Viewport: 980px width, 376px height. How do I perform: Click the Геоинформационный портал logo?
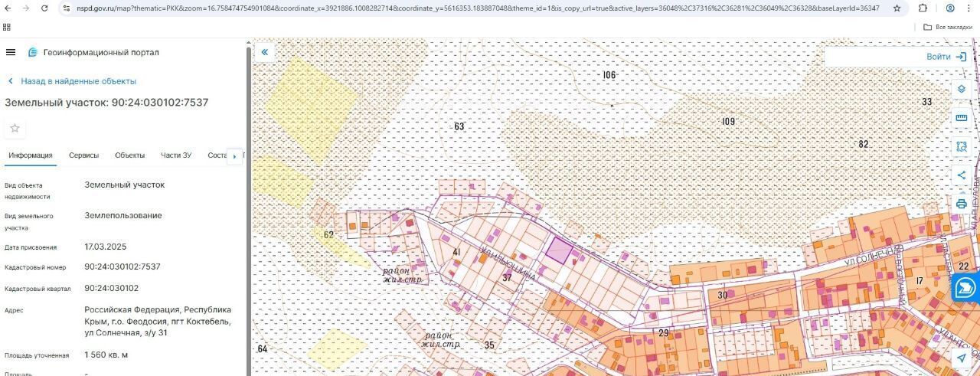pyautogui.click(x=93, y=52)
